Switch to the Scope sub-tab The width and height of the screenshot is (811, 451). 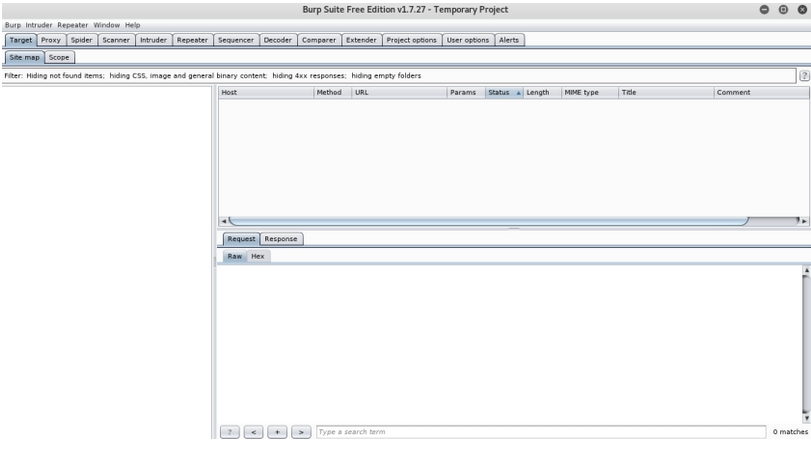click(x=59, y=58)
